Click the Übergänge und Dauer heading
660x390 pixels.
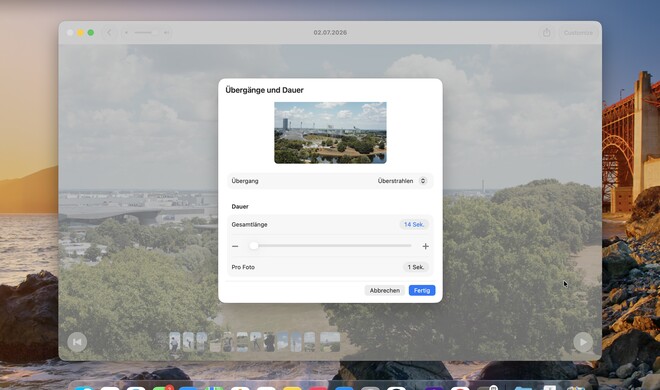tap(264, 90)
